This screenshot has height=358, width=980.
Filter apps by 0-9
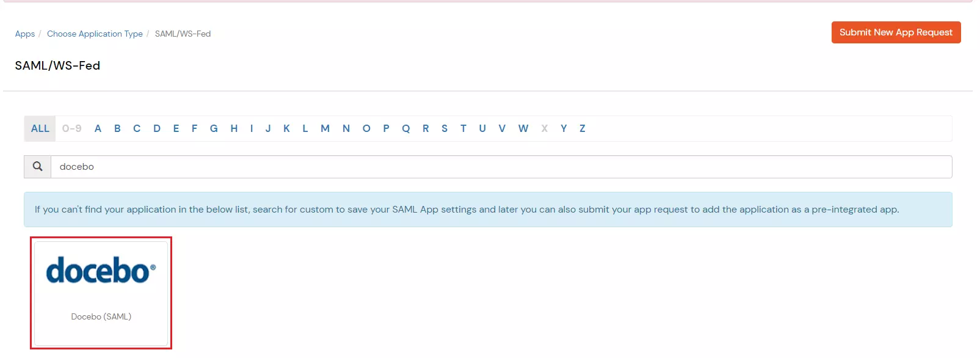[x=71, y=128]
